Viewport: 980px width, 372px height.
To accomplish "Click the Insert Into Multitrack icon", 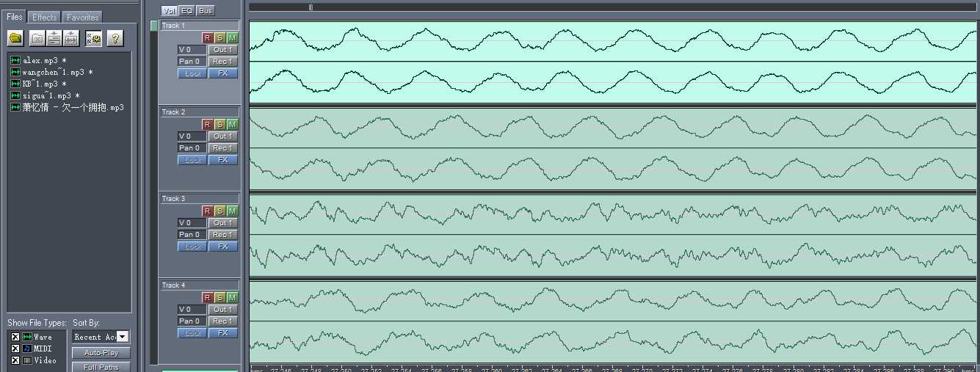I will [54, 38].
